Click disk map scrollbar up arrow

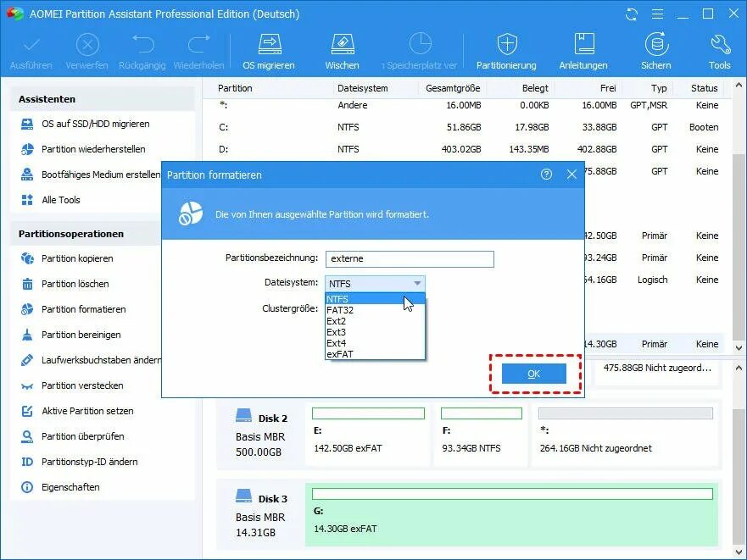click(739, 368)
